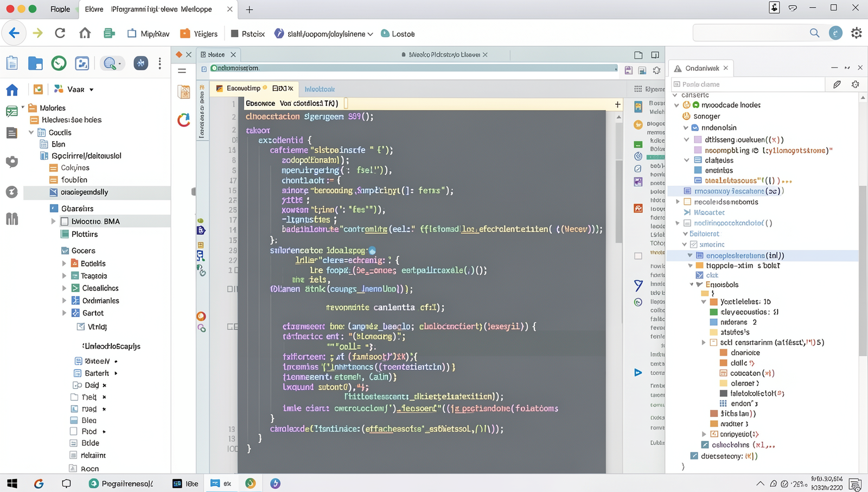Expand the Bviocttic BMA tree node
The height and width of the screenshot is (492, 868).
click(x=53, y=222)
